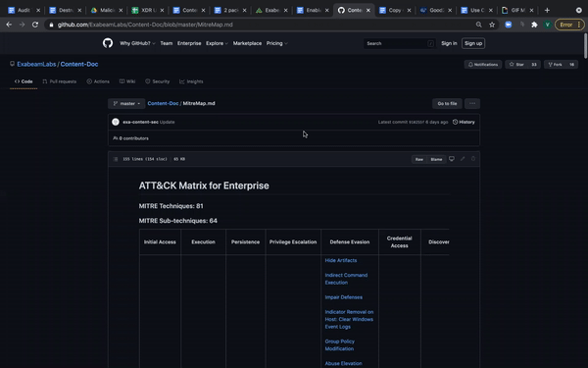The height and width of the screenshot is (368, 588).
Task: Click the outline list icon beside 155 lines
Action: pyautogui.click(x=116, y=159)
